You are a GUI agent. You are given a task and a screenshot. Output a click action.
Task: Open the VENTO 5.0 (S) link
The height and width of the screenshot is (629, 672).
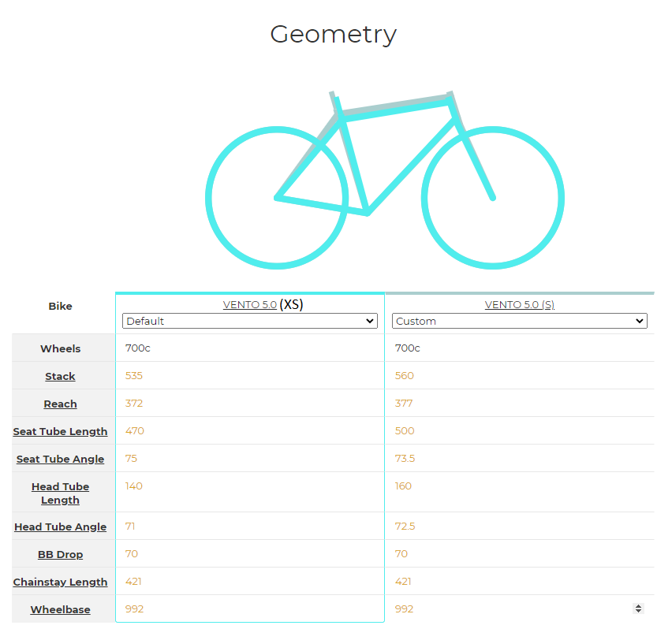point(520,304)
